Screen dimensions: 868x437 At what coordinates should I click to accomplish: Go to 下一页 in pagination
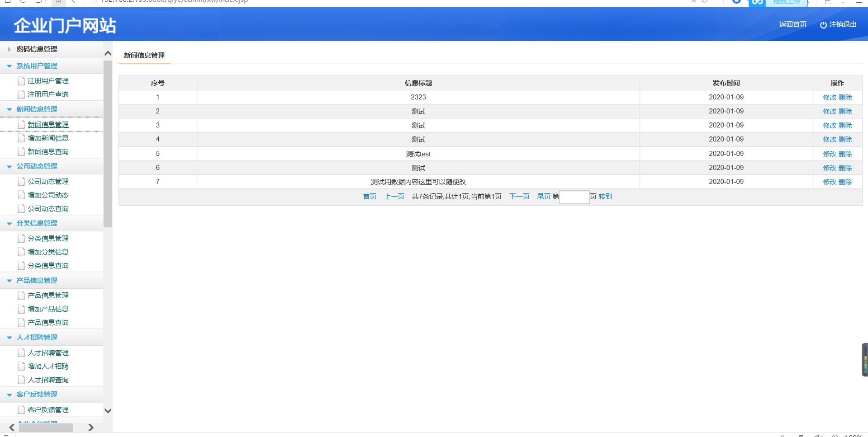point(519,196)
